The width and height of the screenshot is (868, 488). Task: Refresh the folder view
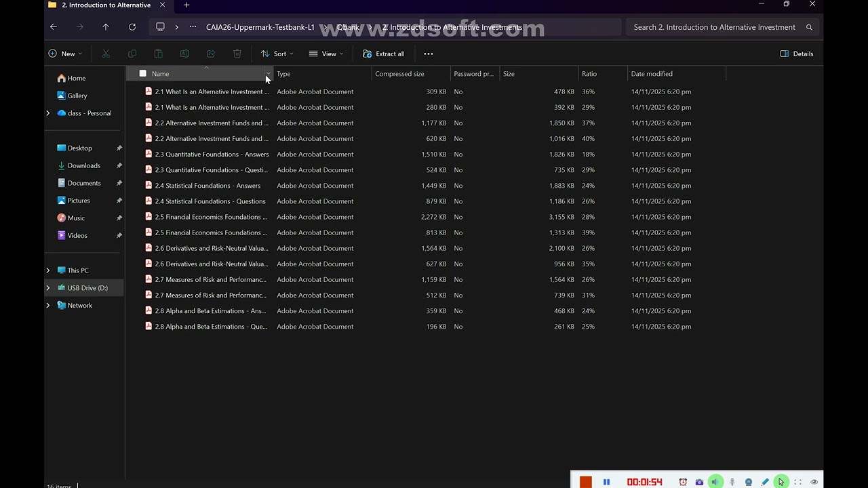(x=132, y=27)
